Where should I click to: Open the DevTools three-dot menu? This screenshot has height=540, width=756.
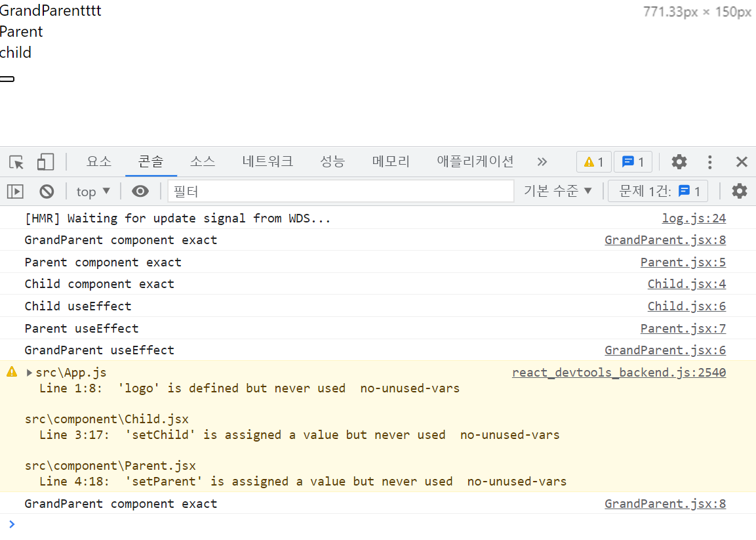click(x=709, y=161)
